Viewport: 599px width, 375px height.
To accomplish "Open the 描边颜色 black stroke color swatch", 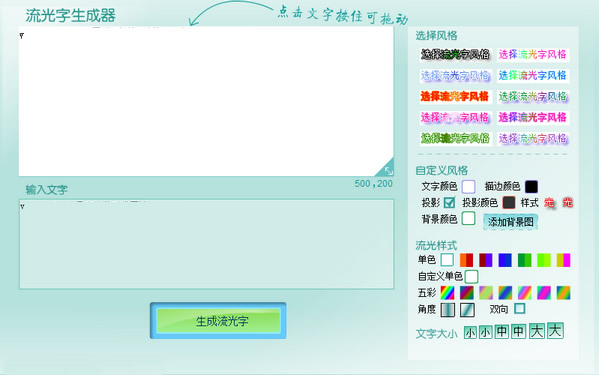I will click(x=531, y=187).
